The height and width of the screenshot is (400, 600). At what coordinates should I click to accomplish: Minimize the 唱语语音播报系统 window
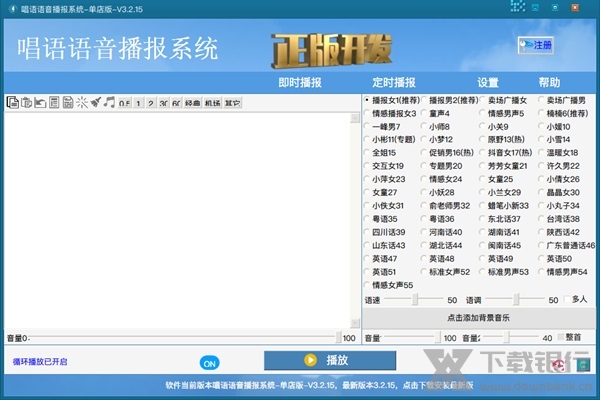(536, 8)
